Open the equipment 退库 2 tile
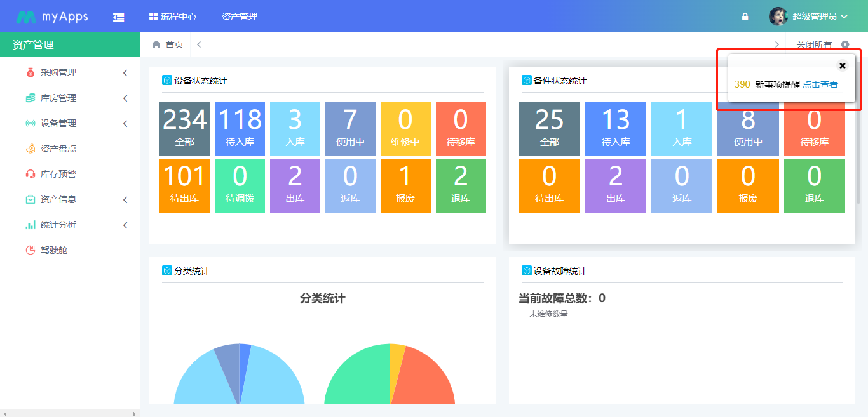The height and width of the screenshot is (417, 868). coord(461,185)
